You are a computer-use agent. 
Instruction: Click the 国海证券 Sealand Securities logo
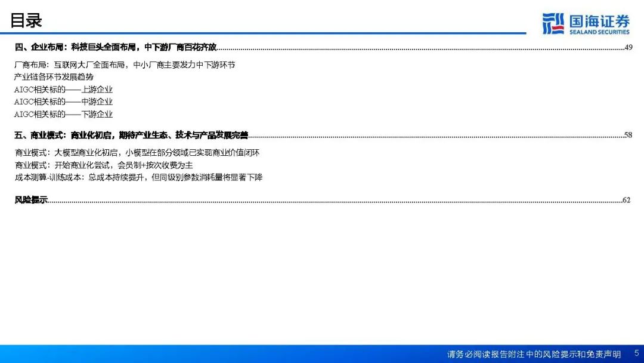586,23
